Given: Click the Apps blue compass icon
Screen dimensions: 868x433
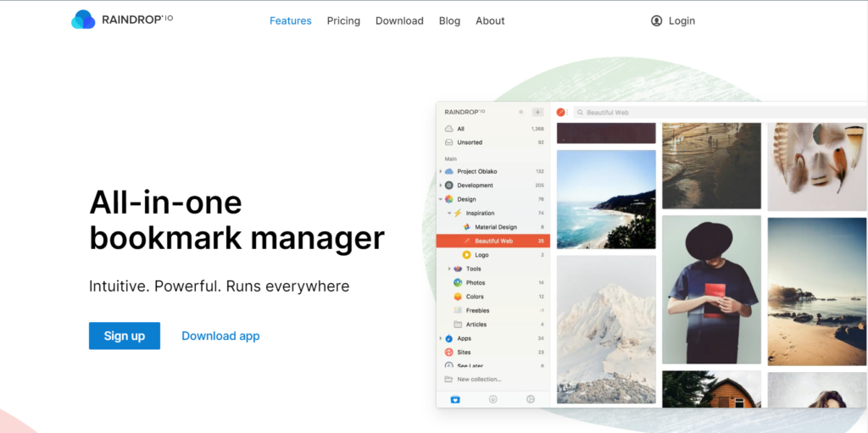Looking at the screenshot, I should (x=449, y=338).
